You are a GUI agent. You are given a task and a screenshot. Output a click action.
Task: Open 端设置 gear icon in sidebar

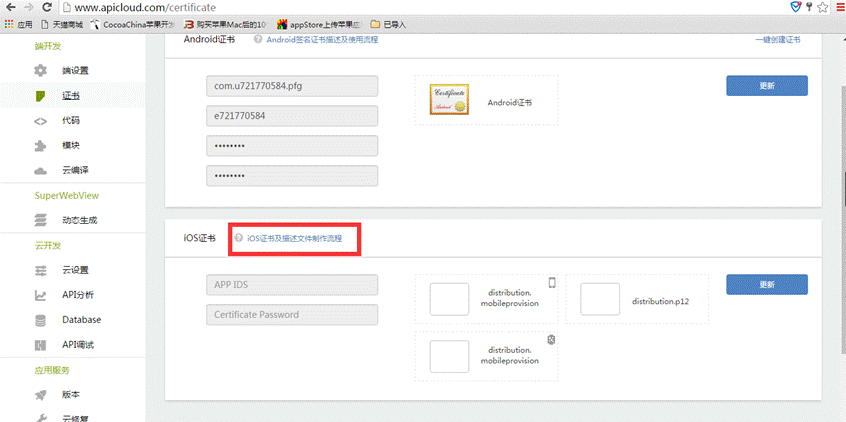(40, 71)
